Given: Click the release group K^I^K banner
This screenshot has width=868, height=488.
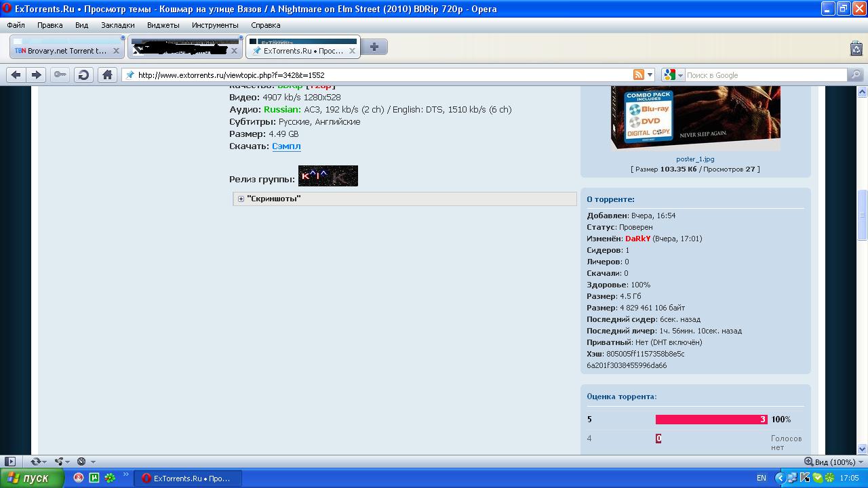Looking at the screenshot, I should (x=328, y=176).
